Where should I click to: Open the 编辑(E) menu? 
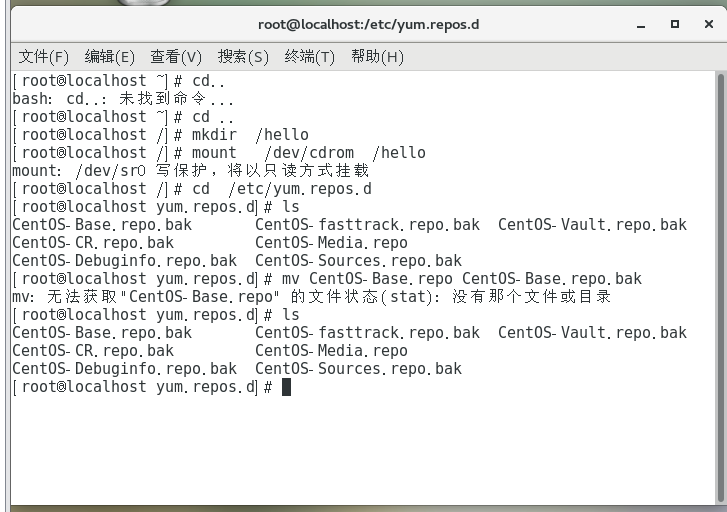(109, 56)
